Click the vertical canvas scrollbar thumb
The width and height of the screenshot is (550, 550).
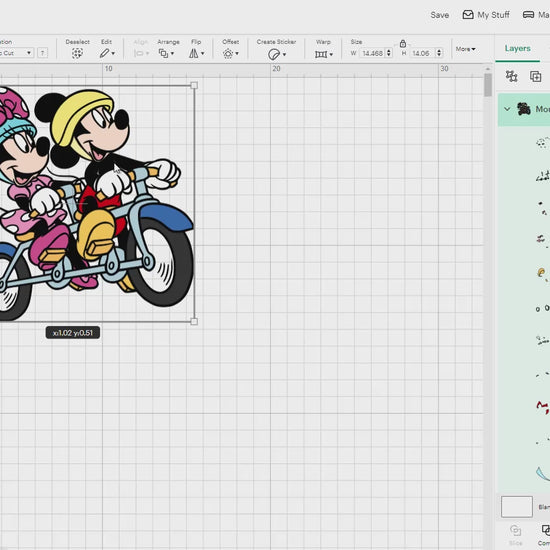pyautogui.click(x=488, y=85)
